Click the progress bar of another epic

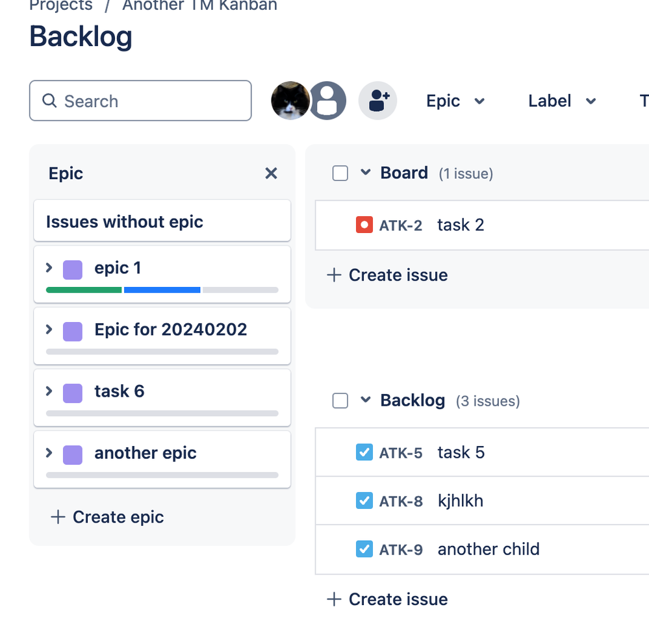[x=162, y=475]
